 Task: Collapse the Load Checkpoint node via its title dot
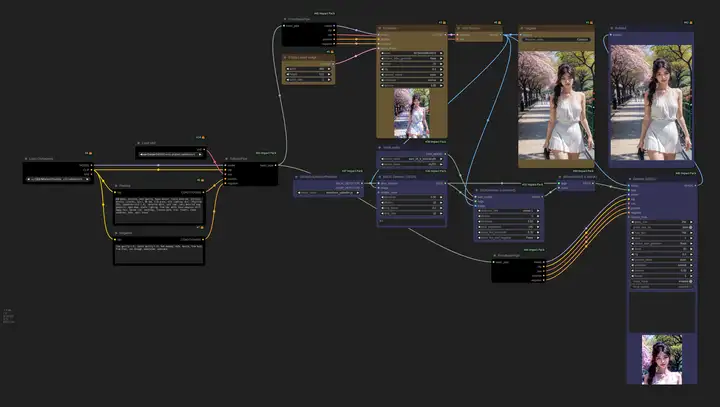[x=26, y=159]
